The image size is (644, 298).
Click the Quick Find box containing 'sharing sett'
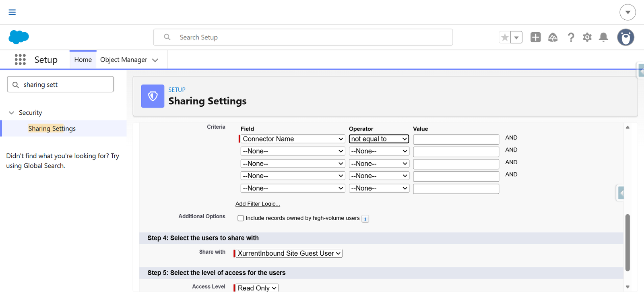[x=60, y=84]
